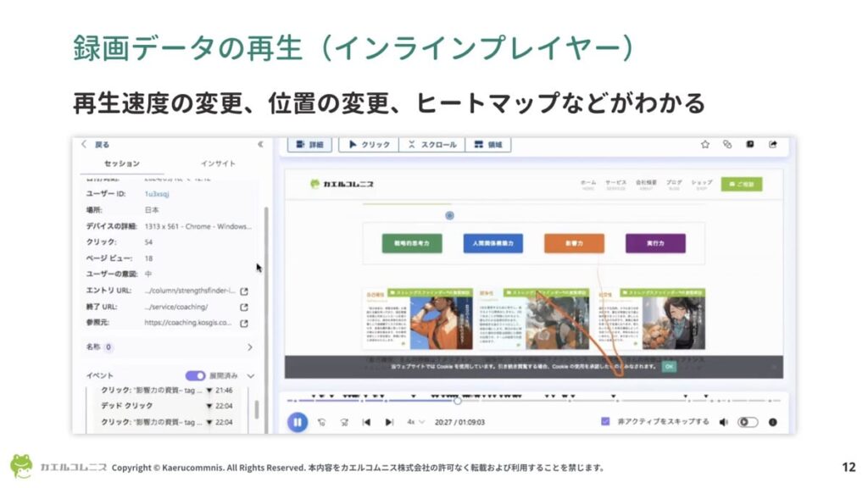The image size is (868, 488).
Task: Open the entry URL external link icon
Action: tap(244, 291)
